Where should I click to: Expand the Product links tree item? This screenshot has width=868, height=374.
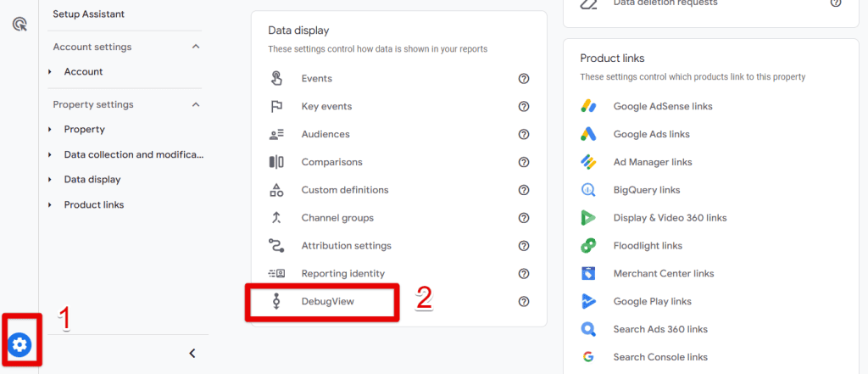coord(51,205)
